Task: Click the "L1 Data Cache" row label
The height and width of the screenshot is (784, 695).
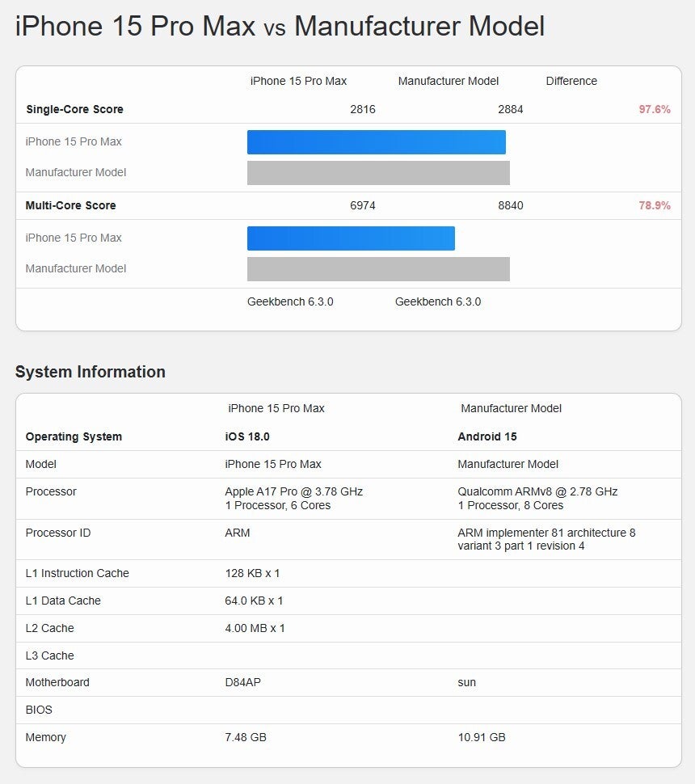Action: tap(63, 601)
